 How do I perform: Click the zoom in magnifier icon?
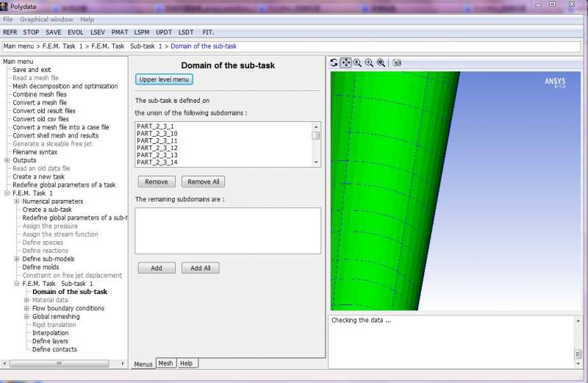pyautogui.click(x=370, y=62)
